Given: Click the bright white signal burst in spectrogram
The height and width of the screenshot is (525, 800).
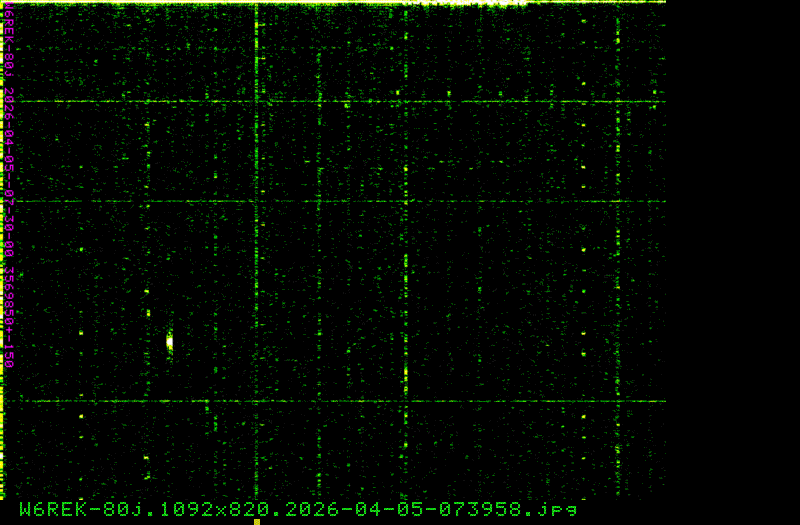Looking at the screenshot, I should click(170, 342).
